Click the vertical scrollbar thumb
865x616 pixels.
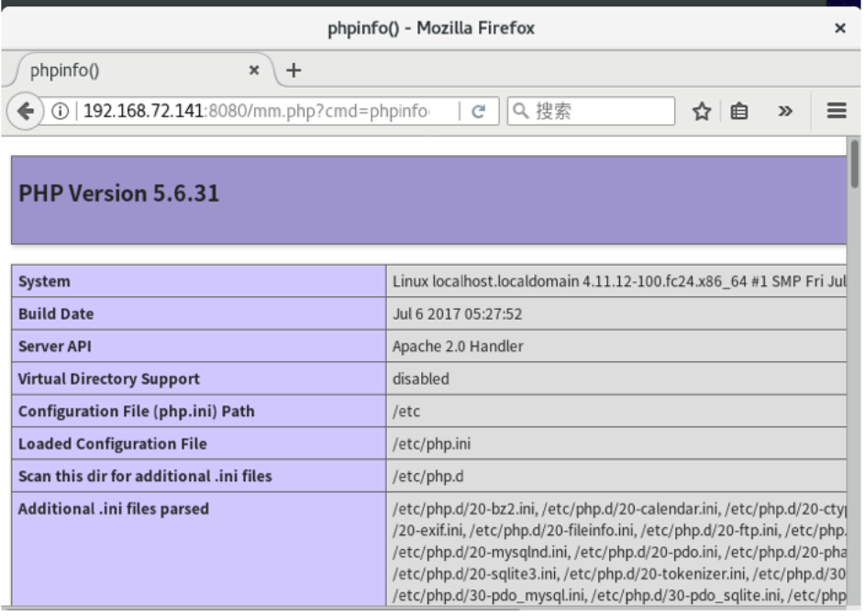pos(855,164)
